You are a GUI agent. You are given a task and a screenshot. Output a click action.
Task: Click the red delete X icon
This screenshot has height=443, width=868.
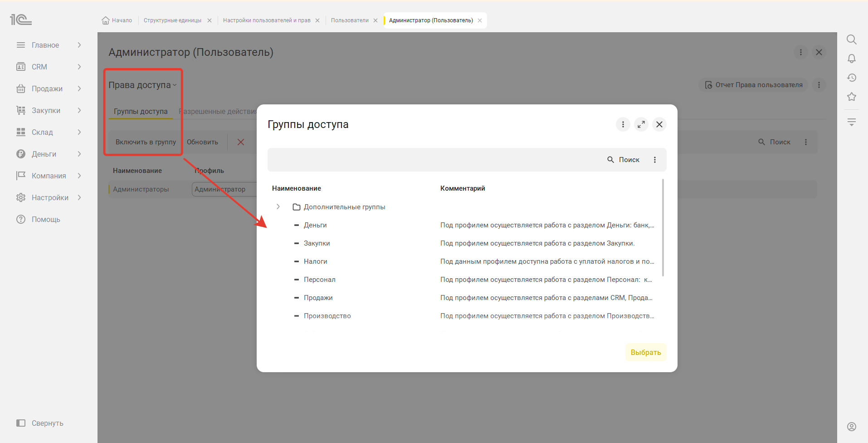point(241,142)
